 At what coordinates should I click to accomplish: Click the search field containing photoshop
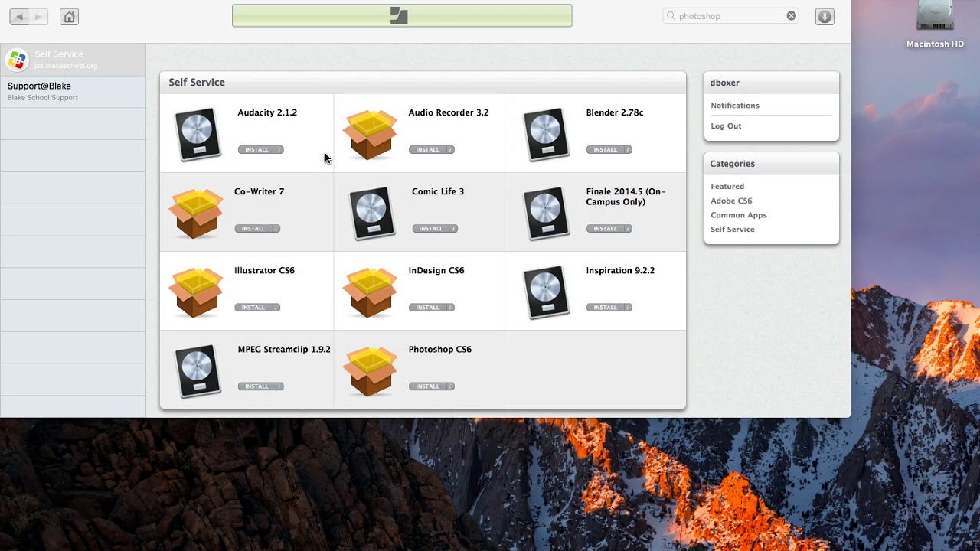pos(731,16)
